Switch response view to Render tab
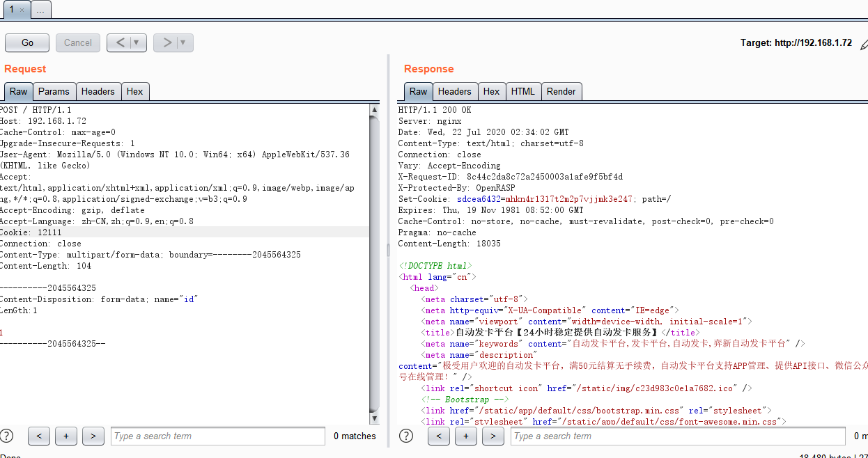The height and width of the screenshot is (458, 868). click(561, 91)
